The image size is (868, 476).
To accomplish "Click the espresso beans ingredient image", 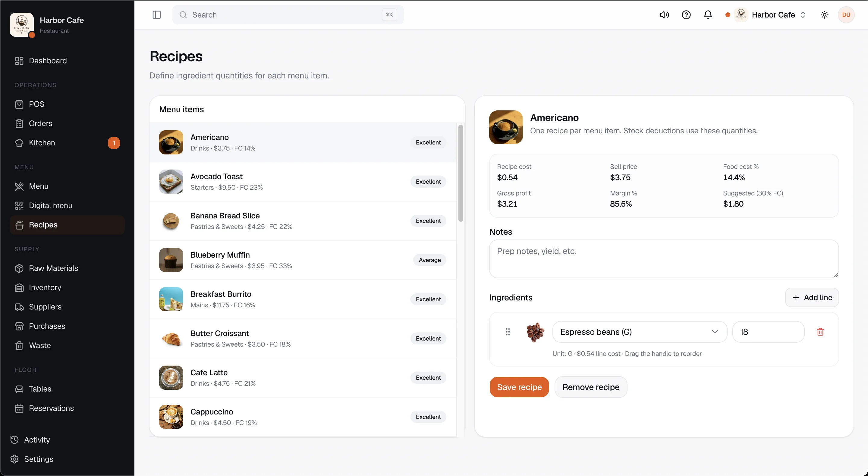I will (535, 332).
